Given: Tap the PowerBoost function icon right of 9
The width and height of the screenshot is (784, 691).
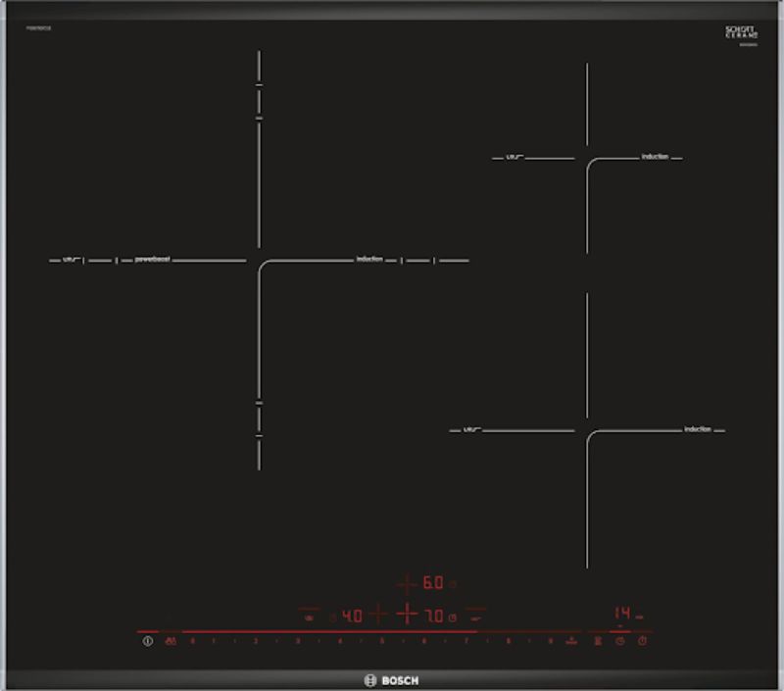Looking at the screenshot, I should click(570, 641).
